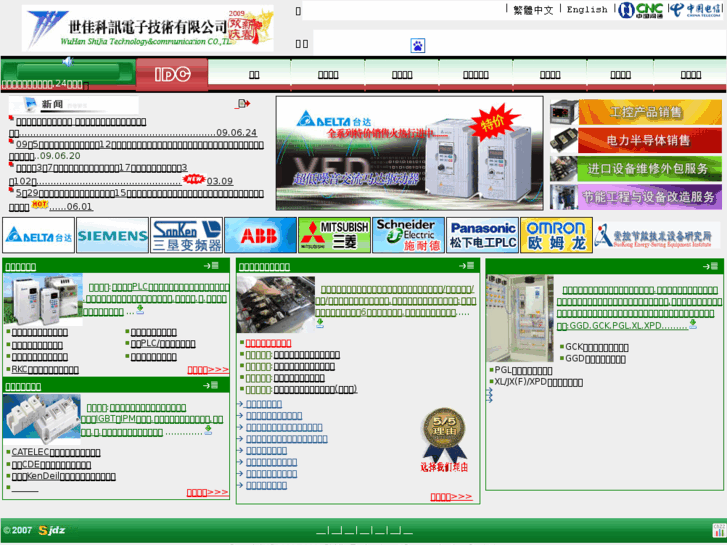Switch language to English
This screenshot has height=545, width=727.
pyautogui.click(x=587, y=10)
